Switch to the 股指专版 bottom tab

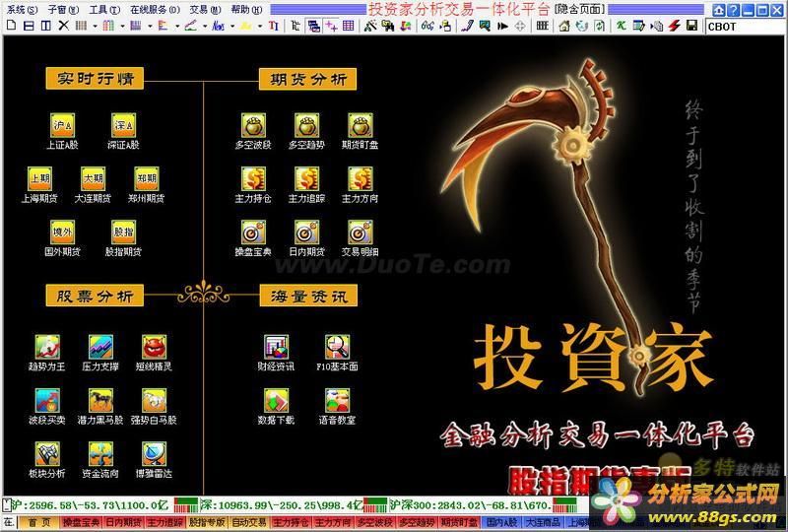(x=207, y=523)
